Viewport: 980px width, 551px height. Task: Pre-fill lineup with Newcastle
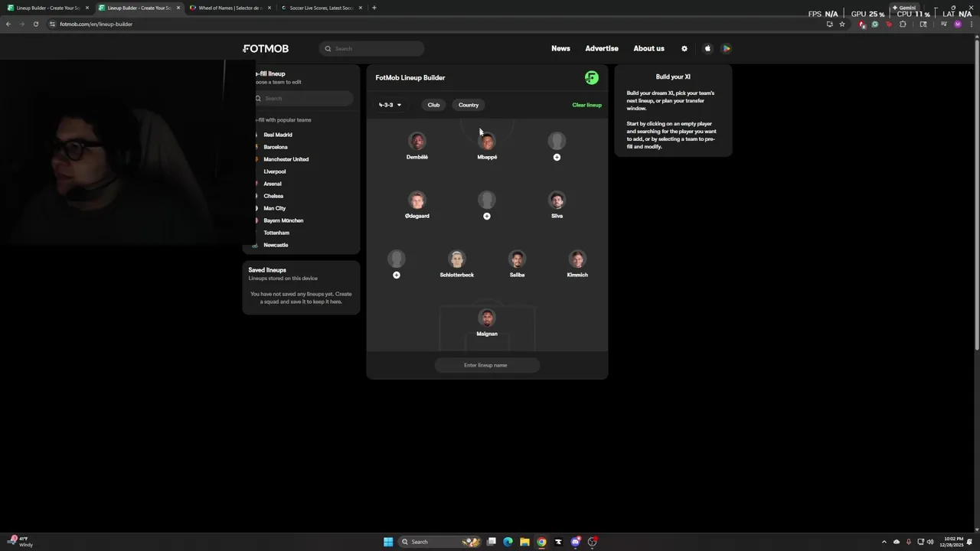pyautogui.click(x=276, y=245)
